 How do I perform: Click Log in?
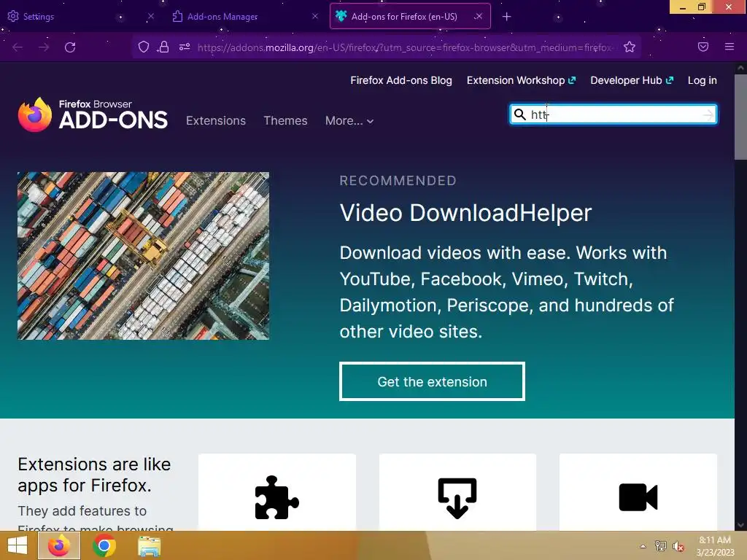(x=703, y=80)
